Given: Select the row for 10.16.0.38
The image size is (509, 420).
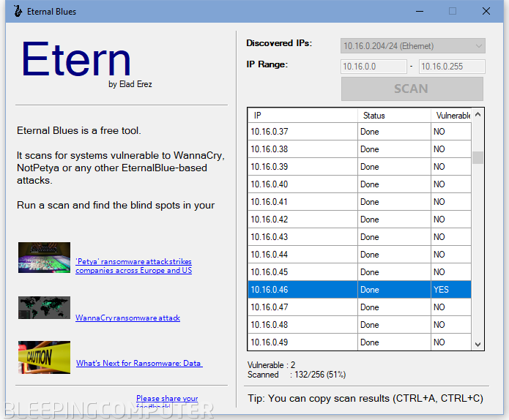Looking at the screenshot, I should [360, 149].
